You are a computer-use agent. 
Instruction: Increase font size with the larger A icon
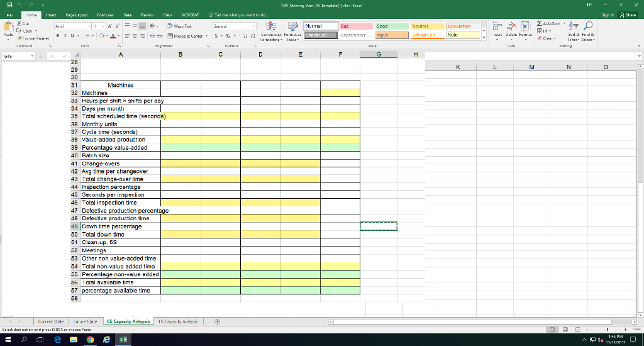coord(110,26)
